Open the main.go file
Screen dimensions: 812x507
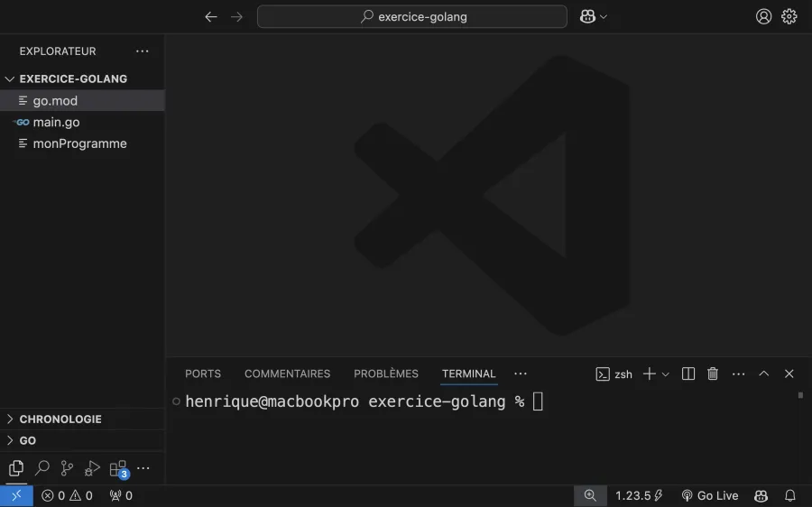[x=82, y=122]
